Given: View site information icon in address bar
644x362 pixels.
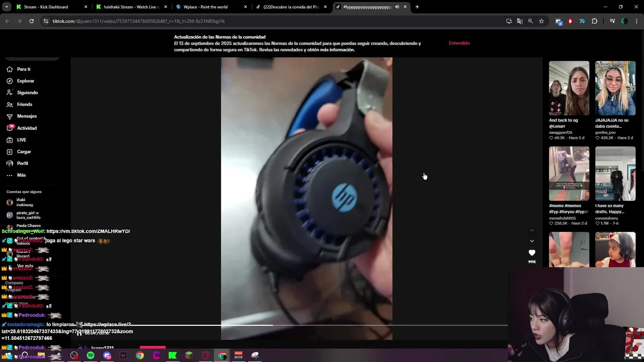Looking at the screenshot, I should click(x=46, y=21).
